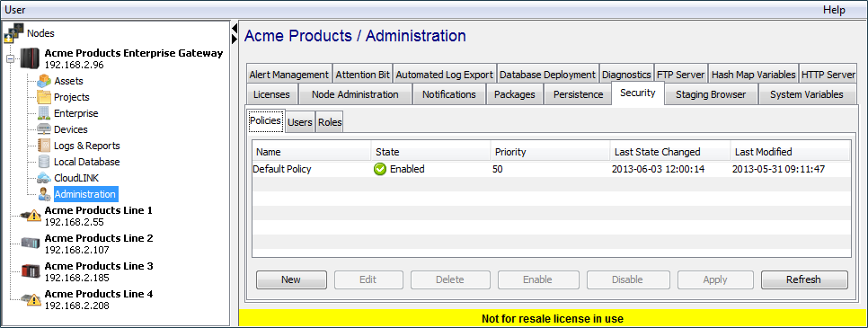Click the Devices icon in tree
Viewport: 868px width, 328px height.
[x=44, y=129]
